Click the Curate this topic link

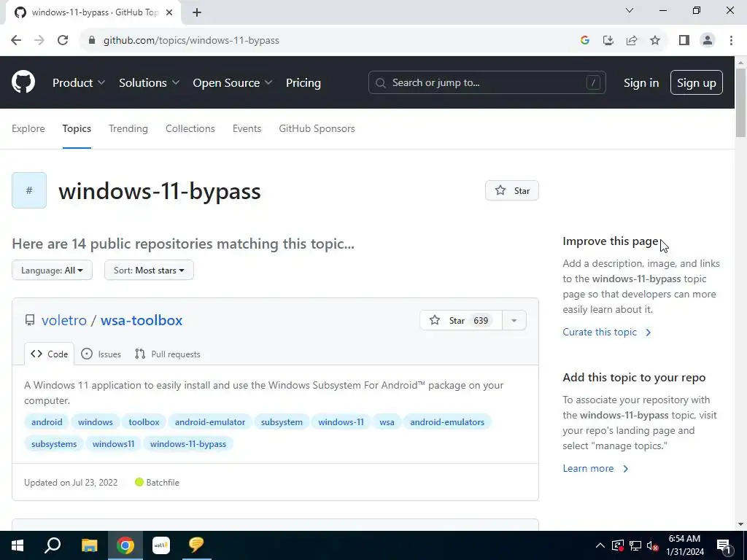[606, 332]
